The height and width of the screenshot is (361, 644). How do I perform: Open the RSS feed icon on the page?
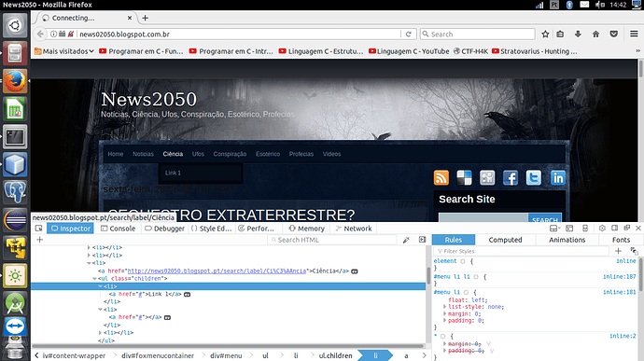click(x=441, y=178)
